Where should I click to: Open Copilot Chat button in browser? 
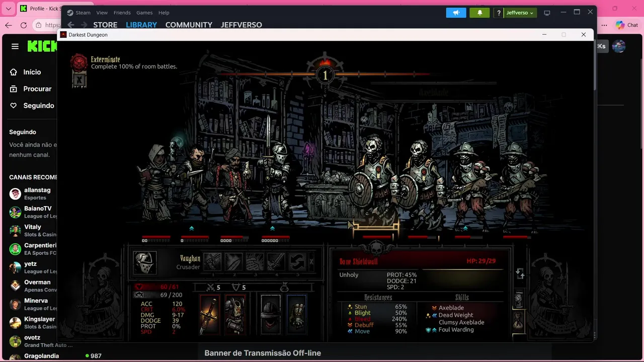click(x=627, y=25)
